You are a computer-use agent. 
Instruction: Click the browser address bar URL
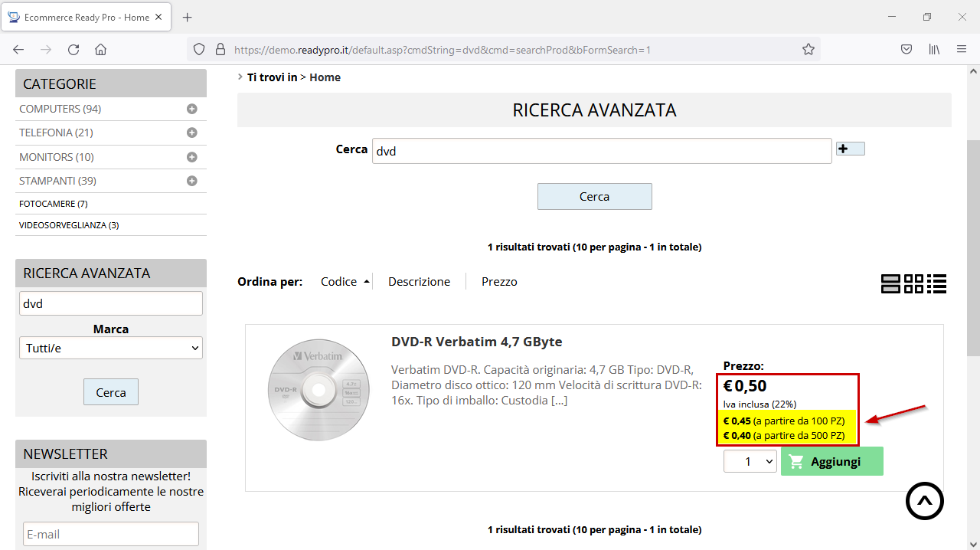pyautogui.click(x=443, y=50)
